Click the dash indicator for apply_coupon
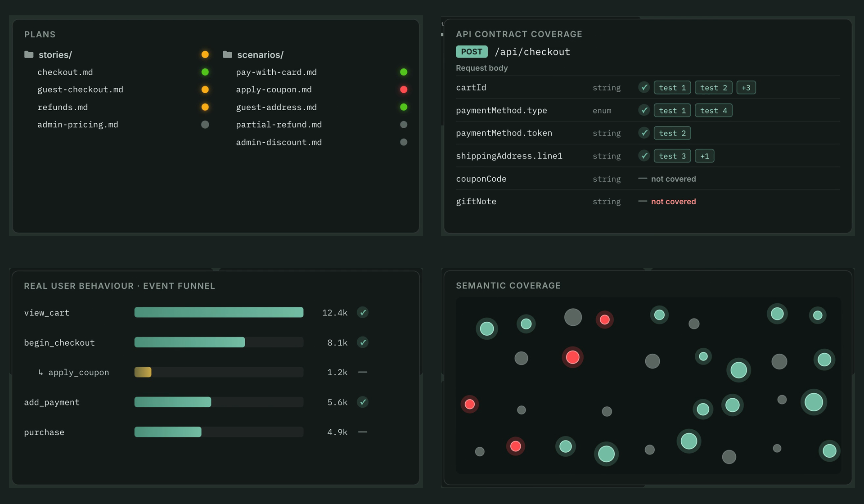 point(363,372)
